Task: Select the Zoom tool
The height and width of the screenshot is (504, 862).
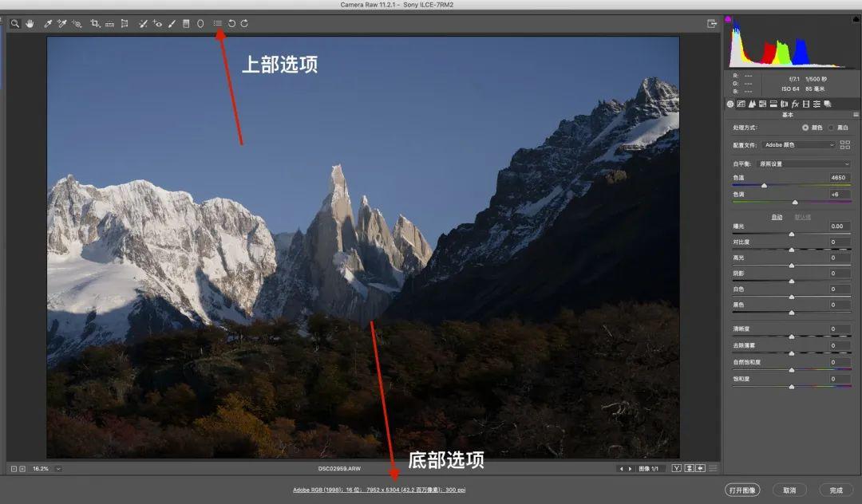Action: (x=14, y=23)
